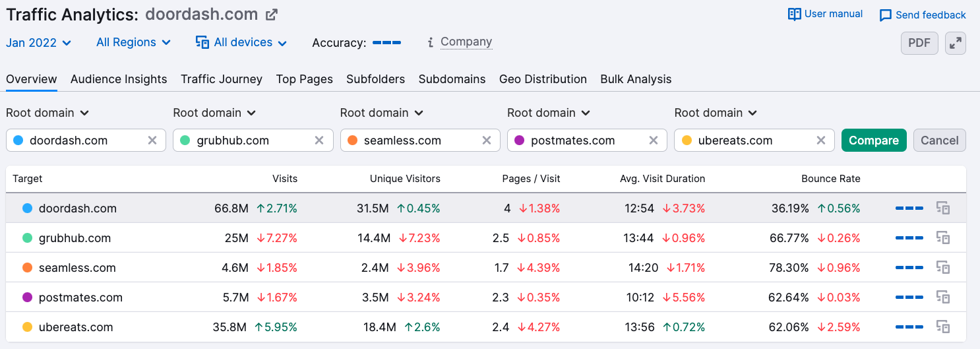Click the 35.8M visits value
Viewport: 980px width, 349px height.
[x=230, y=327]
